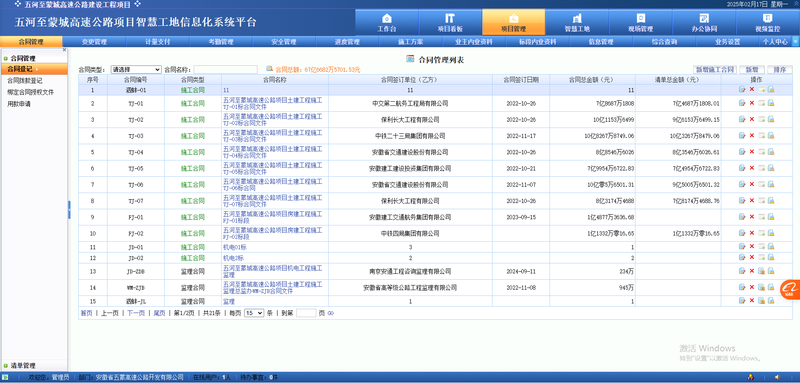Select 合同登记 in the sidebar
800x383 pixels.
tap(34, 69)
